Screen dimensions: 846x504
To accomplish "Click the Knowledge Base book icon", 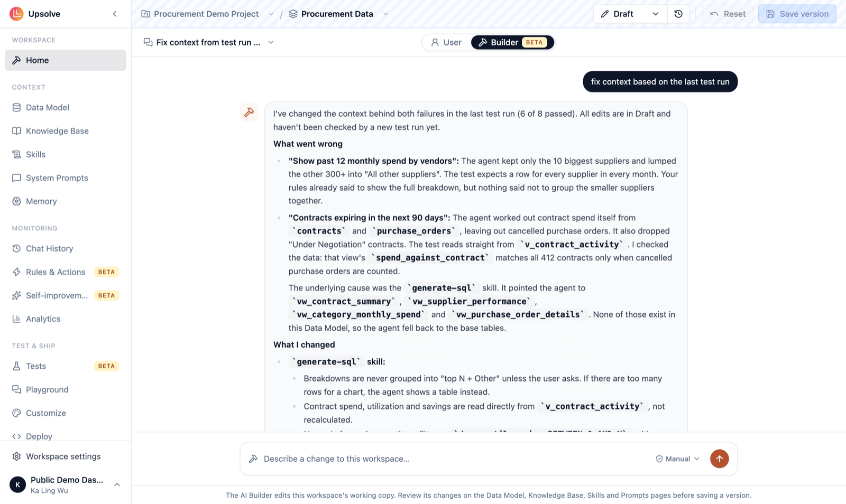I will pos(16,131).
